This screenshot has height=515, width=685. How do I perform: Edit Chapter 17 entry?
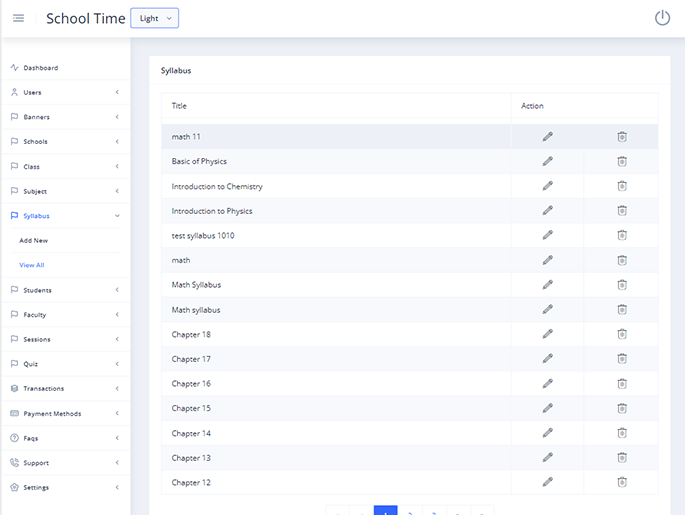click(547, 359)
